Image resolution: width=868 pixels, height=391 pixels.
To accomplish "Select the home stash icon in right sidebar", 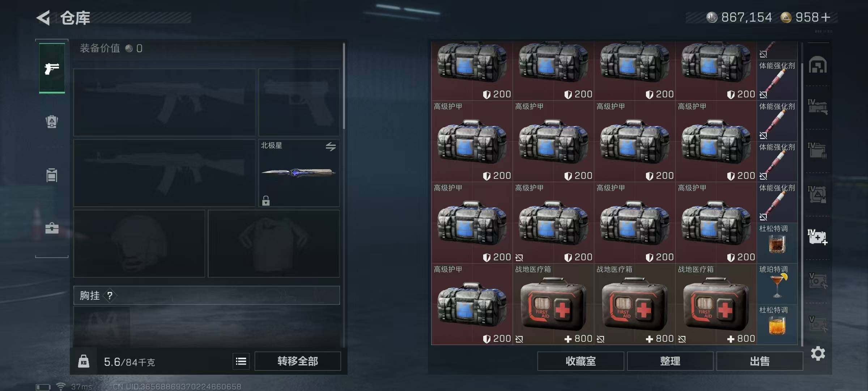I will click(x=818, y=65).
